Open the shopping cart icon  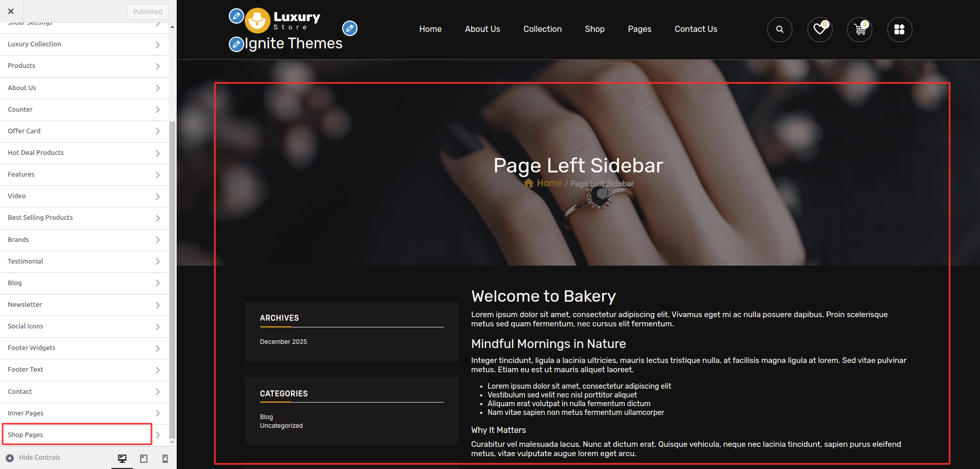pos(859,29)
